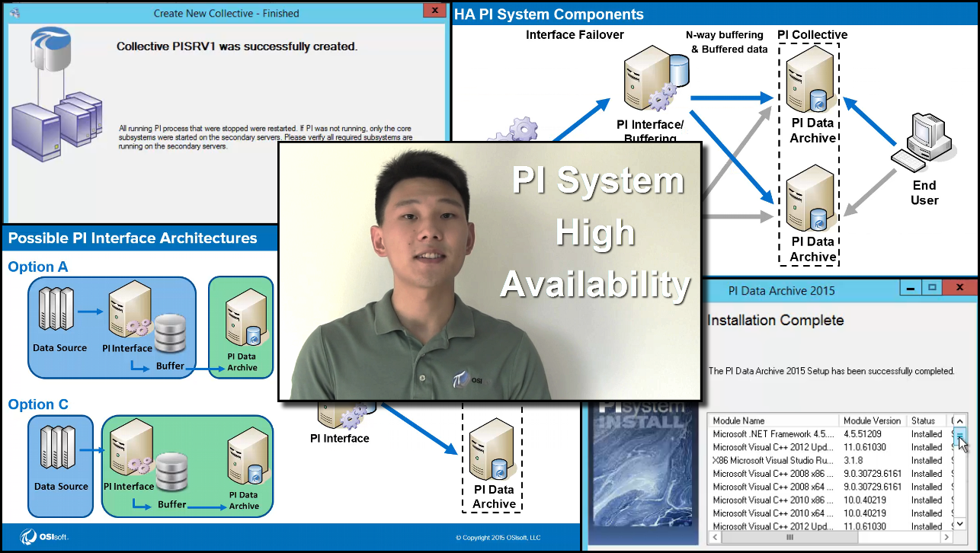980x553 pixels.
Task: Click the PI system INSTALL graphic
Action: coord(643,472)
